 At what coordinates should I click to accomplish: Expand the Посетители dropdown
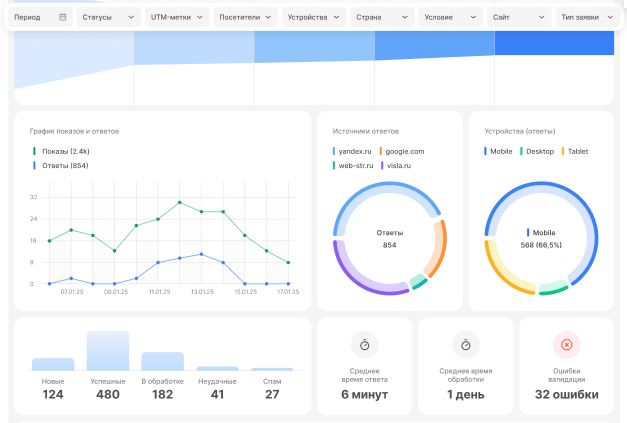tap(245, 17)
